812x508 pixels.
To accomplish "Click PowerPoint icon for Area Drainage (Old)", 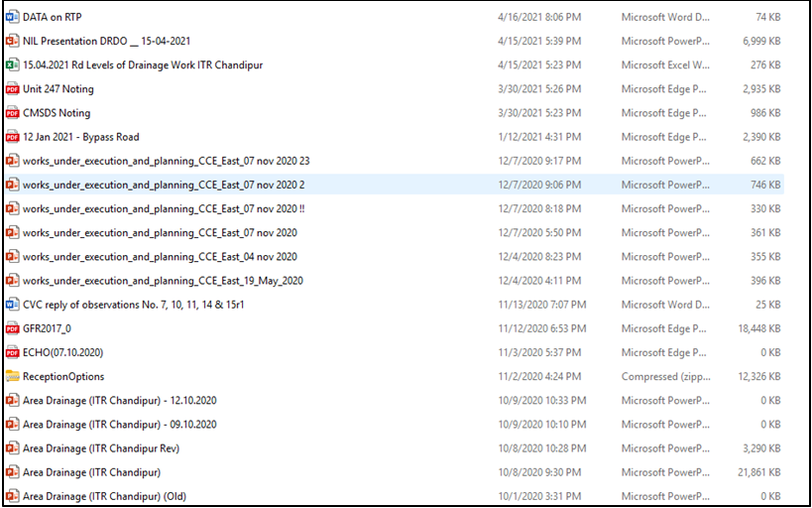I will (x=12, y=496).
